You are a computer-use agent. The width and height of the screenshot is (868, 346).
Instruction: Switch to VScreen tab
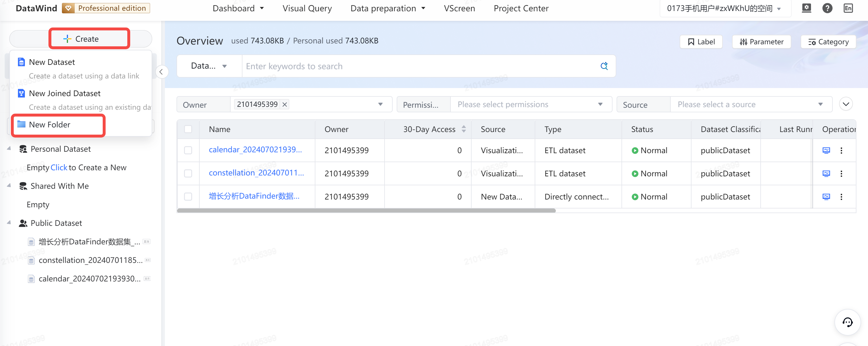[x=459, y=8]
